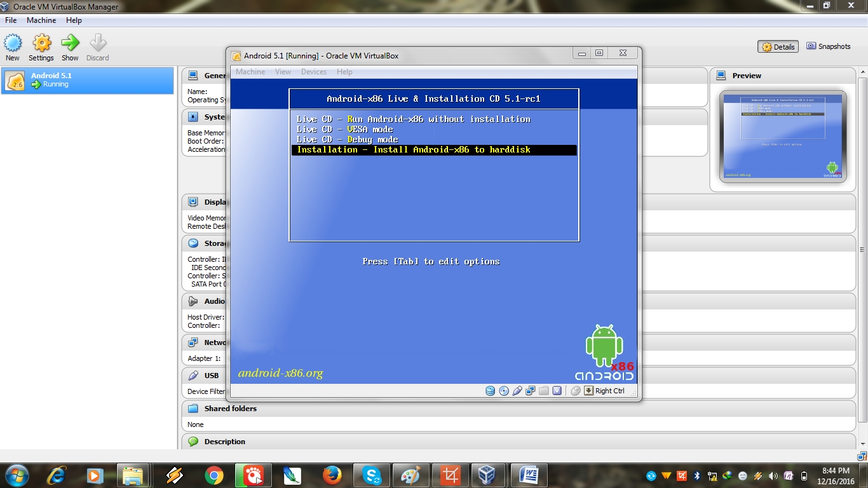Click the USB section header
Viewport: 868px width, 488px height.
(519, 376)
